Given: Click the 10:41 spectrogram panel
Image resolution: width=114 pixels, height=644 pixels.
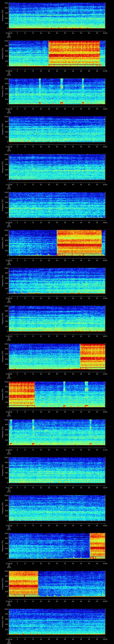Looking at the screenshot, I should coord(57,470).
